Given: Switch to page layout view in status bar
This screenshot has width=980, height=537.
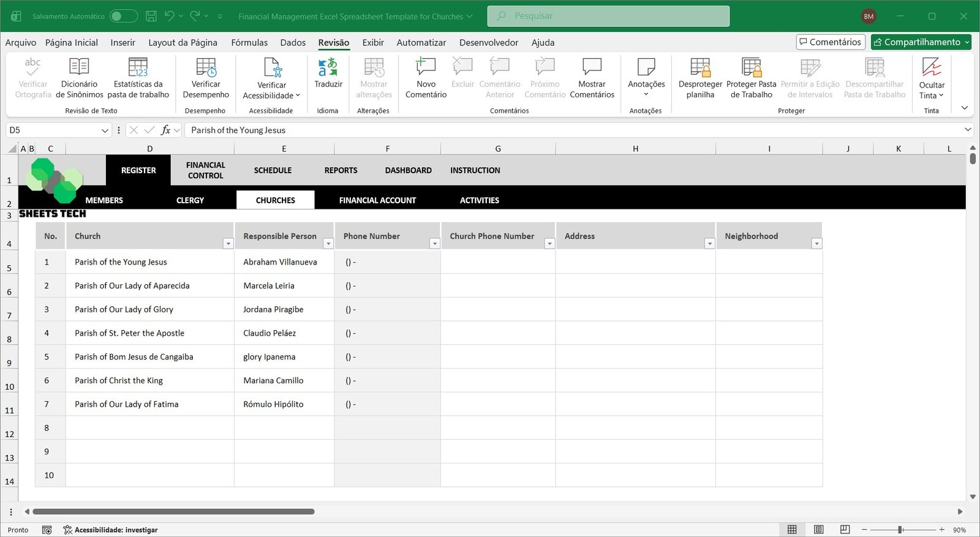Looking at the screenshot, I should (x=818, y=530).
